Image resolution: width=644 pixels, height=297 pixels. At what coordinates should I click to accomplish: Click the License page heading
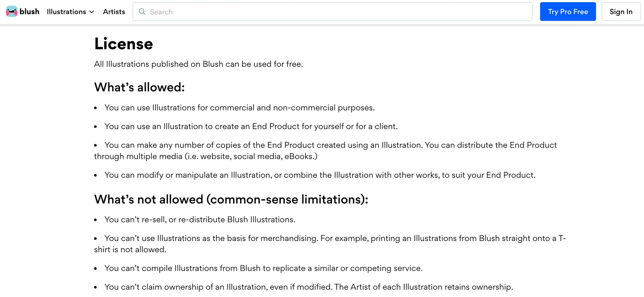tap(123, 43)
